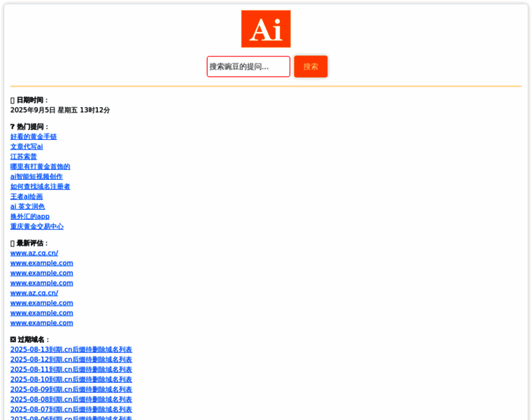Select the ai智能短视频创作 link
The height and width of the screenshot is (420, 532).
[x=36, y=176]
